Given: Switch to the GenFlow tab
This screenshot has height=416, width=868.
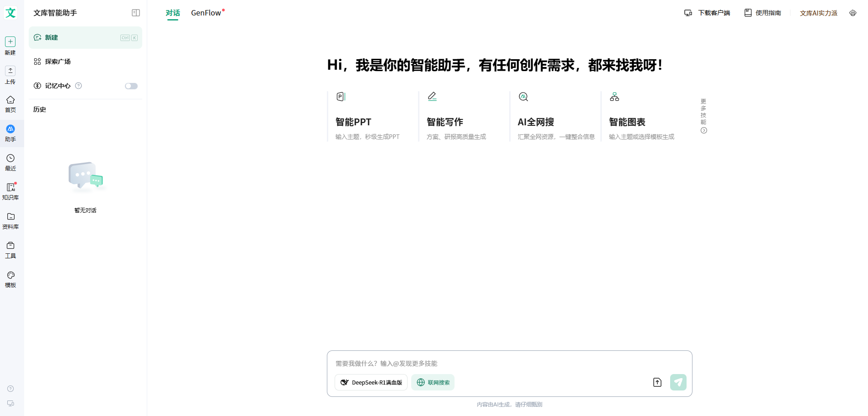Looking at the screenshot, I should [x=206, y=13].
